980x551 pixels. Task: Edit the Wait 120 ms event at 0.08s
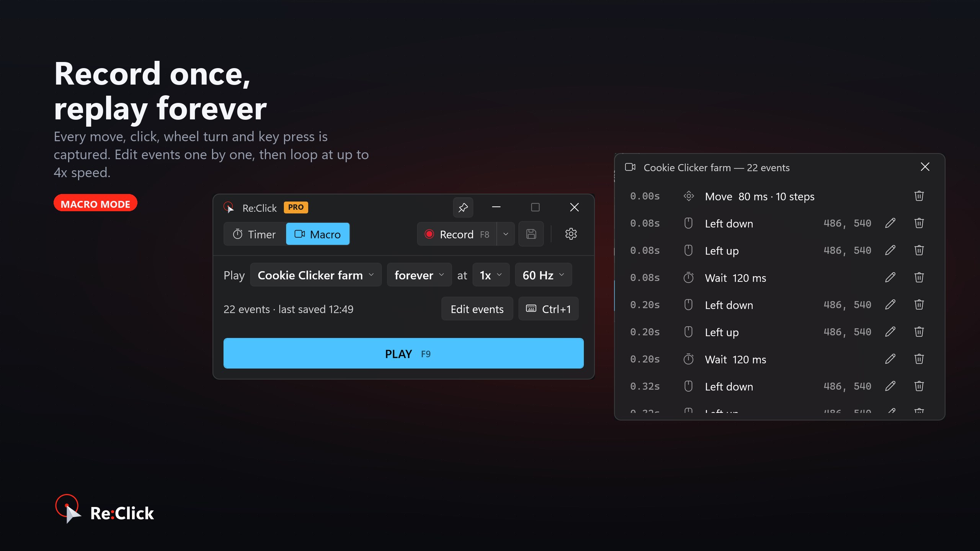tap(890, 278)
